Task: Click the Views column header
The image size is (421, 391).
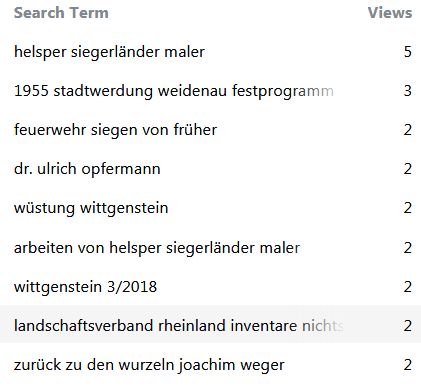Action: 390,13
